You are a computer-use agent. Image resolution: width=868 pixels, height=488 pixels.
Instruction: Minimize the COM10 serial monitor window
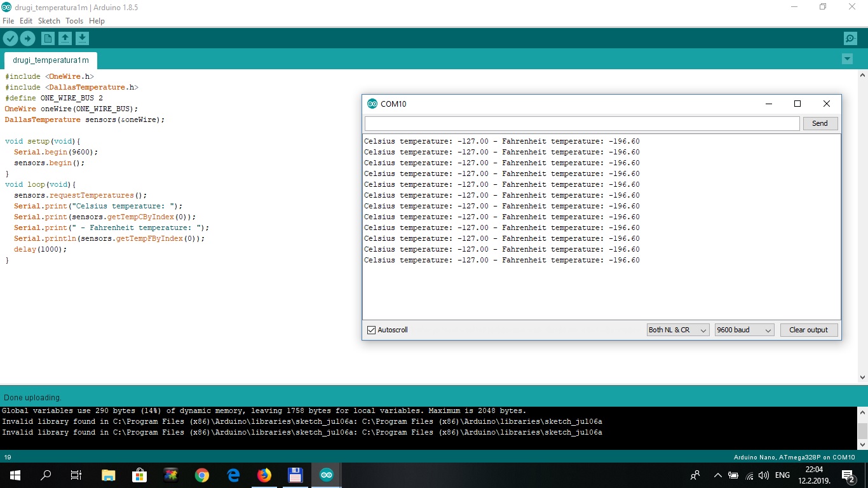pos(769,104)
